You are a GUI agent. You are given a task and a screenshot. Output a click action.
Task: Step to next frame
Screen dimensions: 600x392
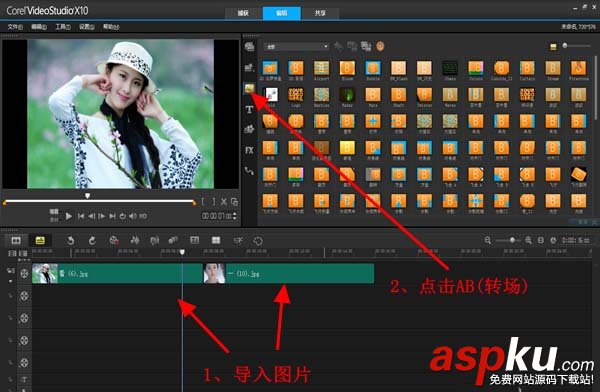click(x=101, y=216)
